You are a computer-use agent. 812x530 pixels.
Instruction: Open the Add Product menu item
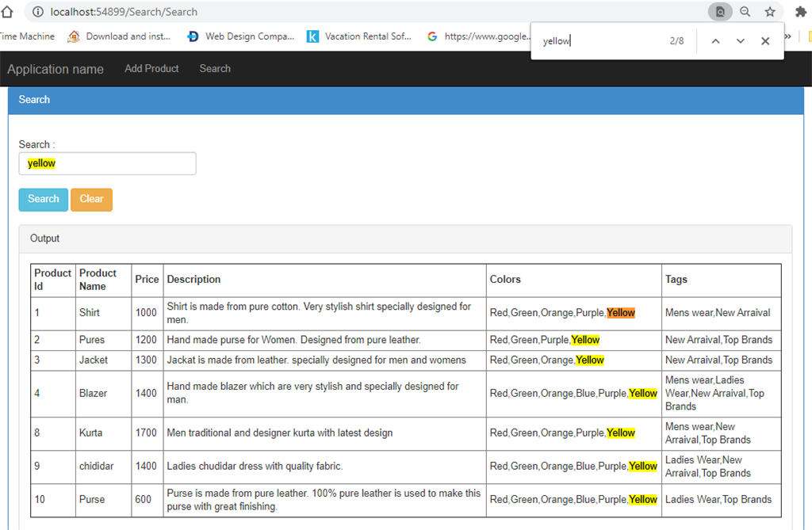point(151,68)
